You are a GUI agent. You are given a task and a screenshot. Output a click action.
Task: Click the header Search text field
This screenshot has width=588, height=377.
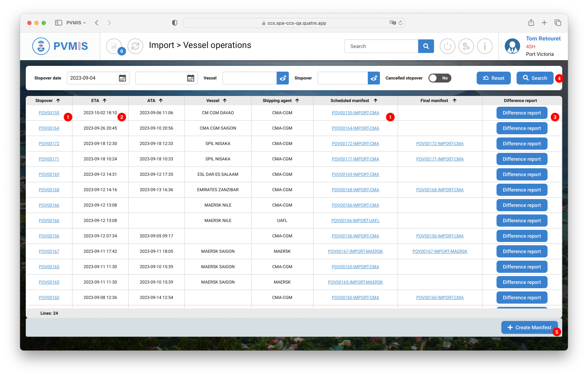[381, 46]
